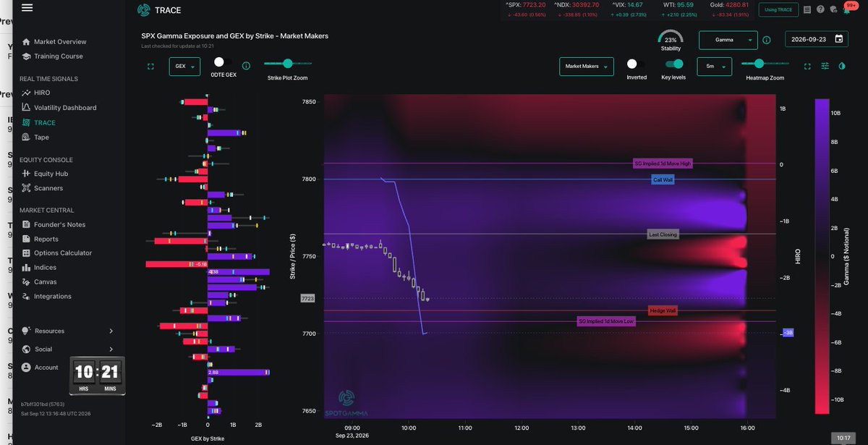Open the Market Makers dropdown
This screenshot has width=868, height=445.
tap(586, 67)
